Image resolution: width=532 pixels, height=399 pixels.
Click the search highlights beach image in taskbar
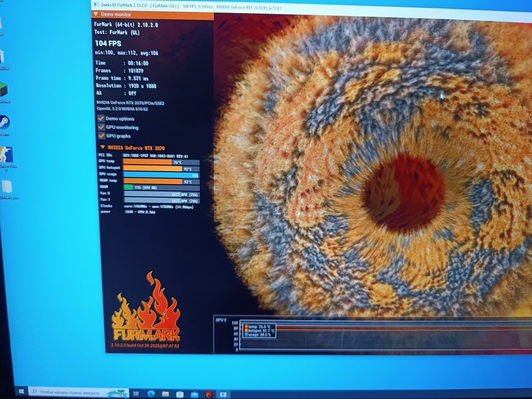point(117,393)
